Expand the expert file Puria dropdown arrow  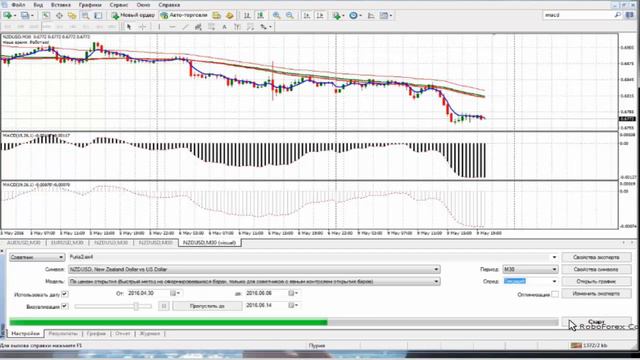(554, 257)
